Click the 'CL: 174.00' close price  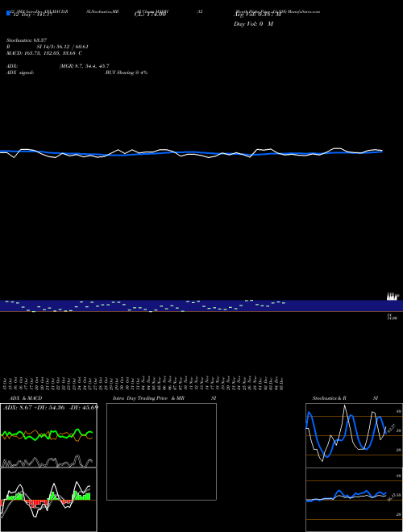[x=150, y=15]
